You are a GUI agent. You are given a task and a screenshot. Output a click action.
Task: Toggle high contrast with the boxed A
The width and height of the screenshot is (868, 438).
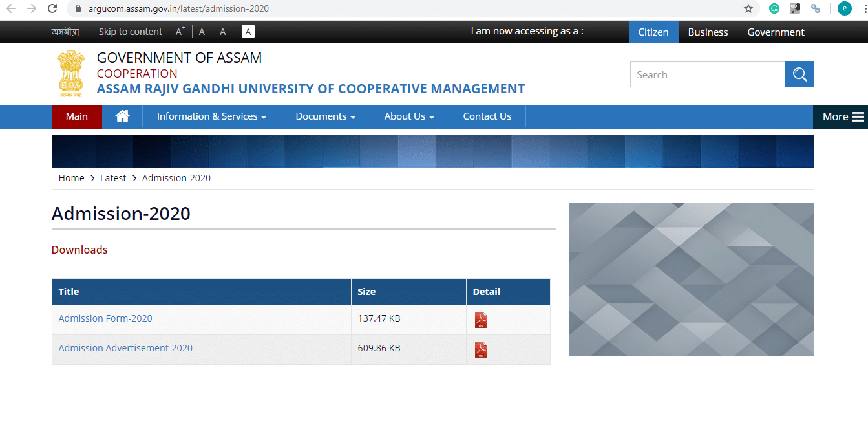pos(248,31)
